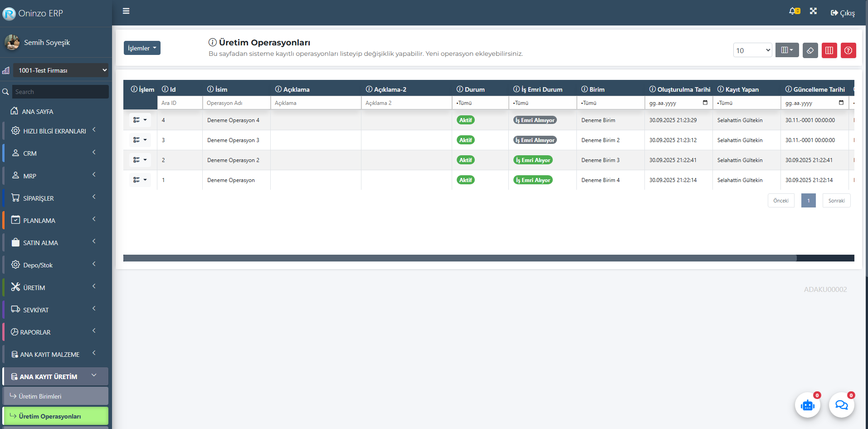Viewport: 868px width, 429px height.
Task: Expand the ÜRETİM sidebar menu
Action: coord(54,287)
